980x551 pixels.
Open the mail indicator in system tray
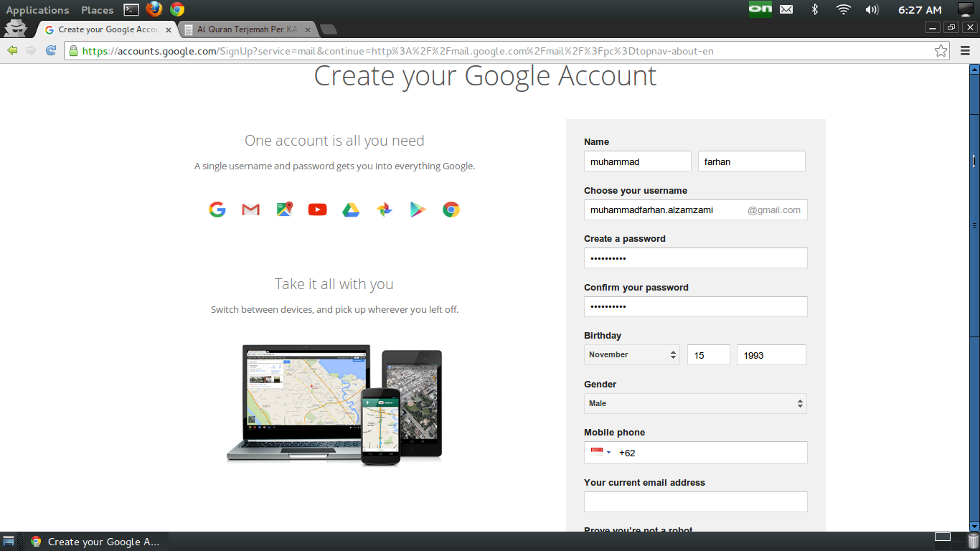[x=786, y=9]
